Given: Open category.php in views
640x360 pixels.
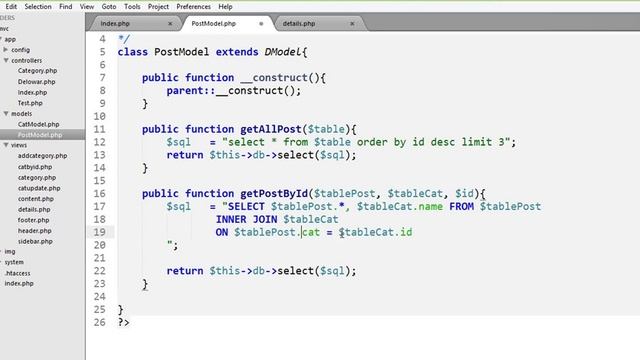Looking at the screenshot, I should (x=37, y=178).
